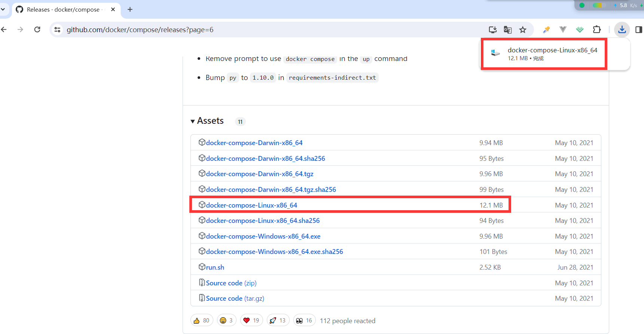Click the network speed widget showing 5.8 K/s
This screenshot has height=334, width=644.
609,5
